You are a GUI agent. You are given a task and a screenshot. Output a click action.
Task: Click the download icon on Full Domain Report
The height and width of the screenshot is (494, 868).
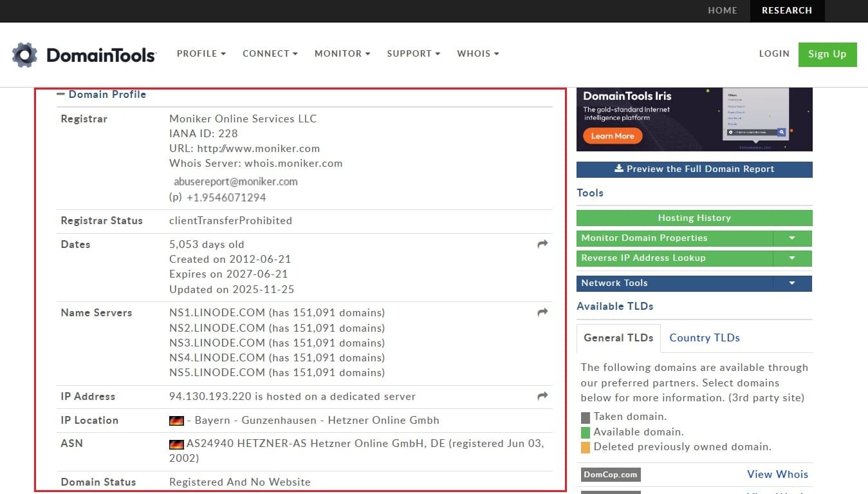click(619, 169)
